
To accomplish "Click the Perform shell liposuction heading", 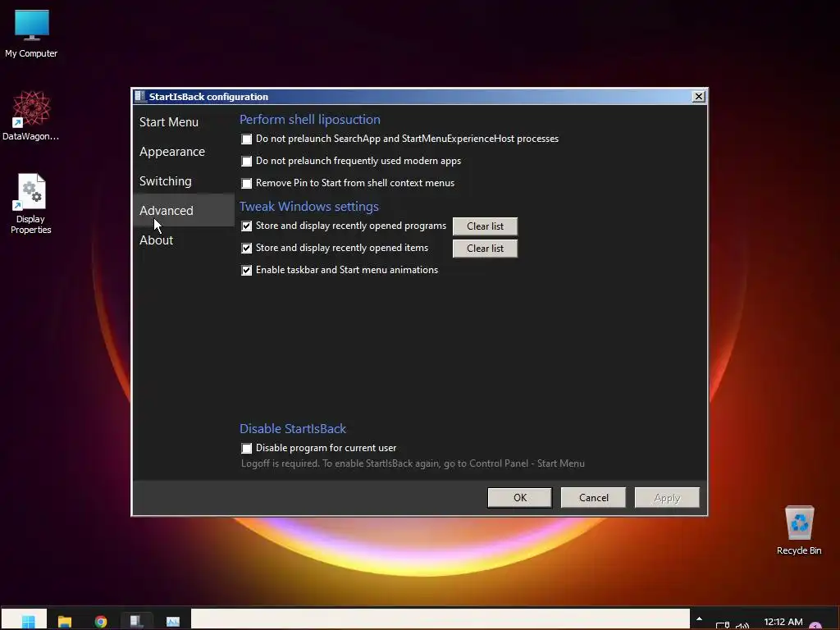I will pos(309,120).
